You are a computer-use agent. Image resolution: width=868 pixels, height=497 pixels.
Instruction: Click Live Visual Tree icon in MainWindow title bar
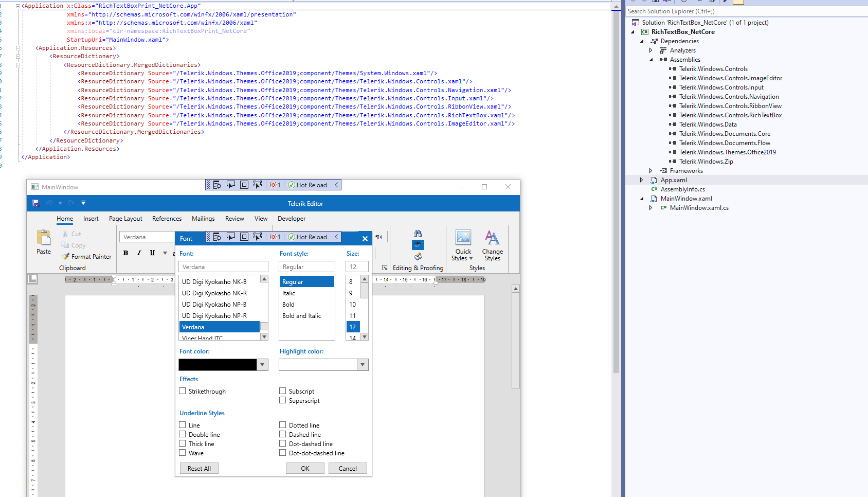[x=218, y=185]
